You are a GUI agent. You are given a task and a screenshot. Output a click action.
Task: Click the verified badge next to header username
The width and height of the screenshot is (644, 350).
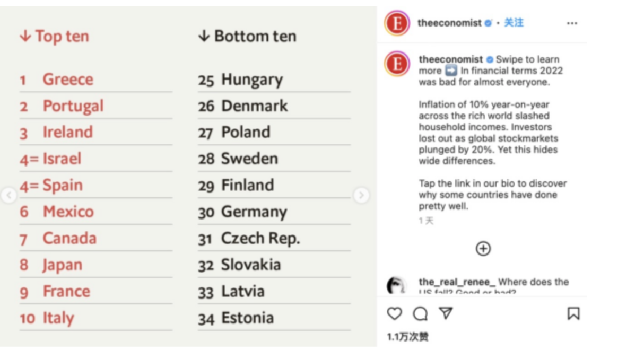[x=488, y=23]
